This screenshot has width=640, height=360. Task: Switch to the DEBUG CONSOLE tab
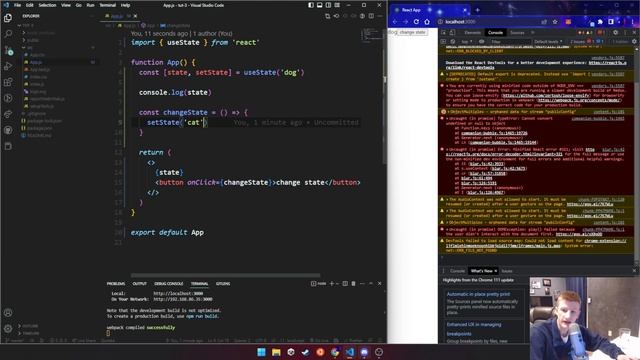tap(169, 284)
